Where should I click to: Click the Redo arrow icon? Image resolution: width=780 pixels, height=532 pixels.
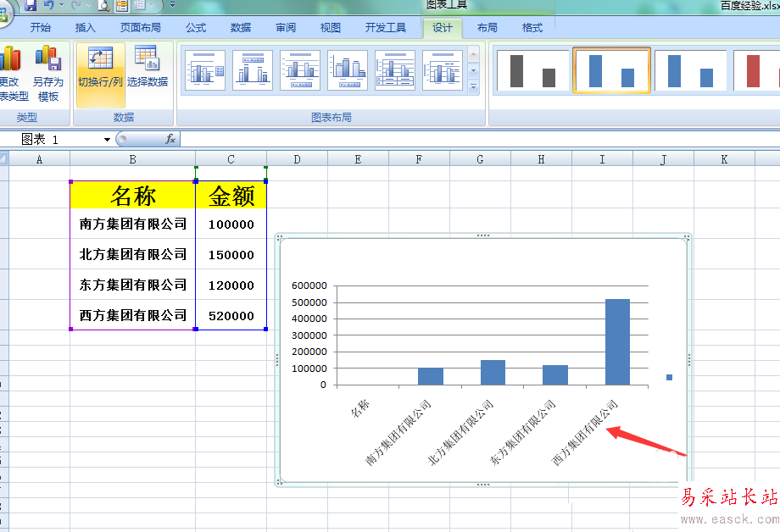pyautogui.click(x=76, y=5)
